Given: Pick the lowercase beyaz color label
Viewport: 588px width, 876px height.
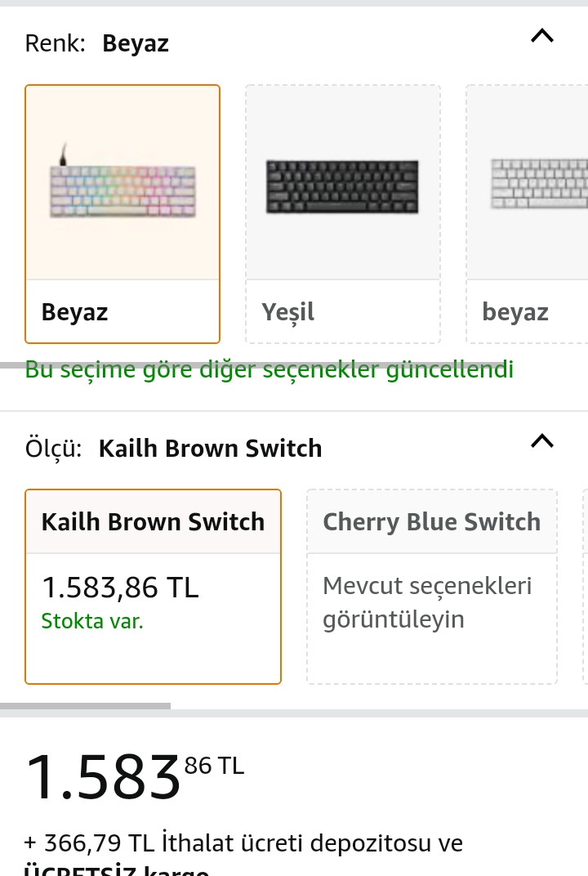Looking at the screenshot, I should coord(515,312).
